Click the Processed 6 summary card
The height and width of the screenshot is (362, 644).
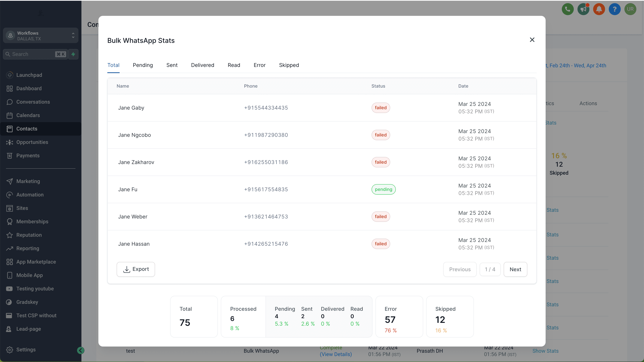(x=243, y=317)
